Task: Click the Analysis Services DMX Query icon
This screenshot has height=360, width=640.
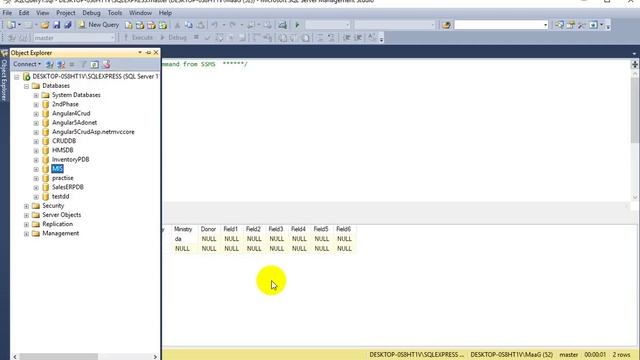Action: tap(151, 25)
